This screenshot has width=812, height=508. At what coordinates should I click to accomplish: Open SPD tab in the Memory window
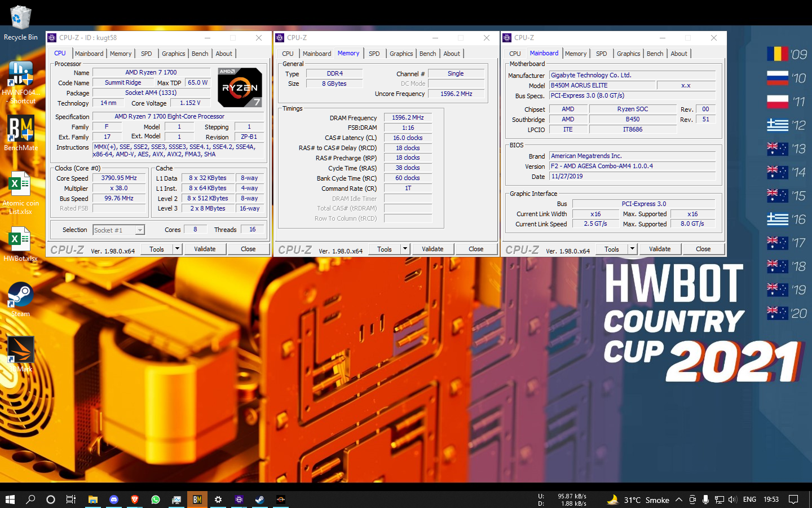374,54
